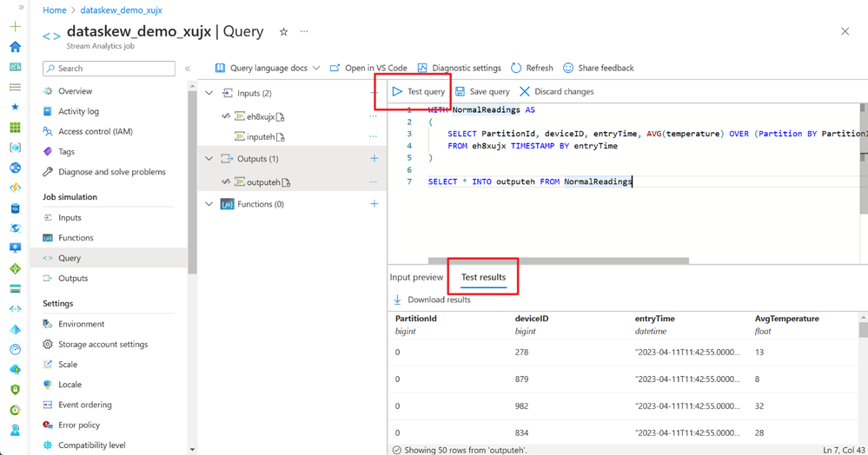Click the resource menu vertical scrollbar
This screenshot has width=868, height=455.
192,182
